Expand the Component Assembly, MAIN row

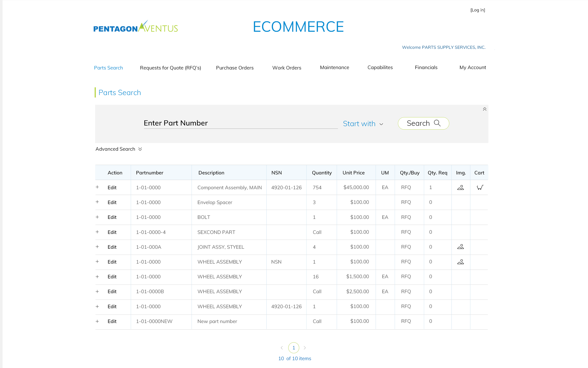[x=97, y=187]
